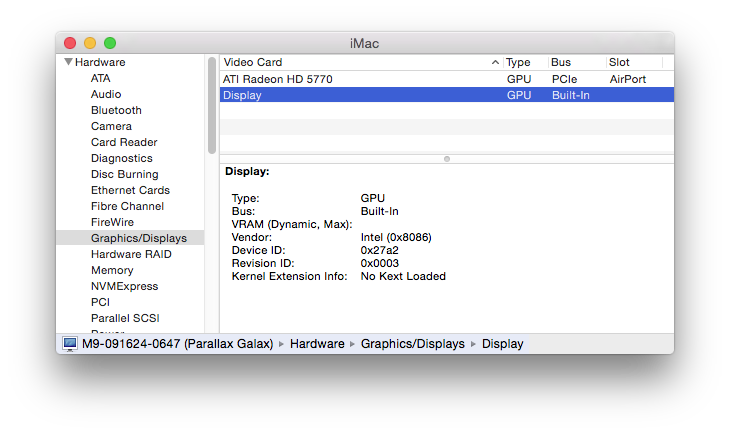This screenshot has height=434, width=730.
Task: Collapse the Hardware tree disclosure triangle
Action: tap(68, 62)
